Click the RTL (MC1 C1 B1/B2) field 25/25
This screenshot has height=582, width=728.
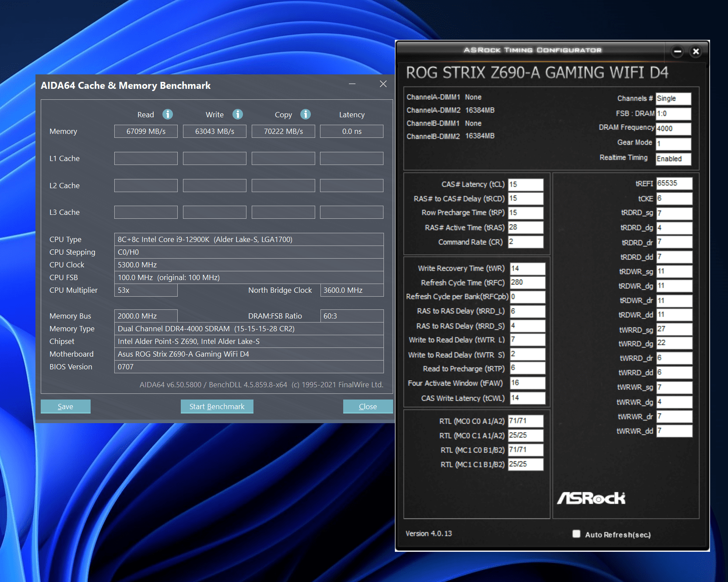click(x=526, y=464)
